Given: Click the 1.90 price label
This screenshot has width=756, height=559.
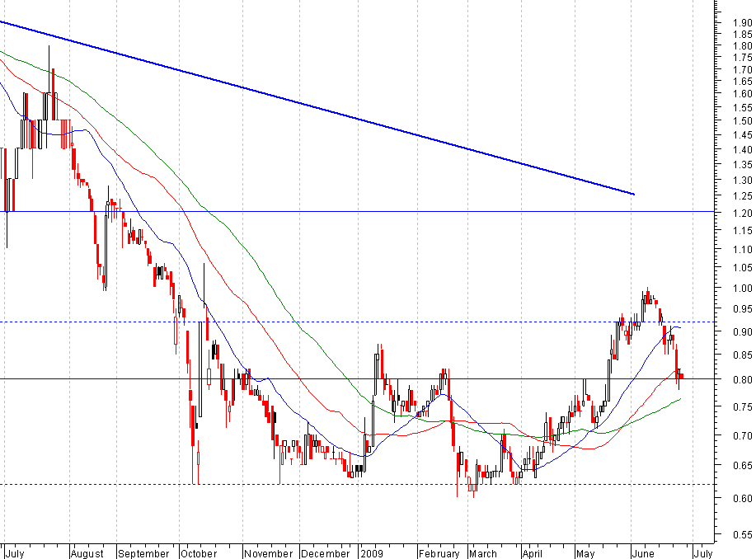Looking at the screenshot, I should tap(743, 22).
